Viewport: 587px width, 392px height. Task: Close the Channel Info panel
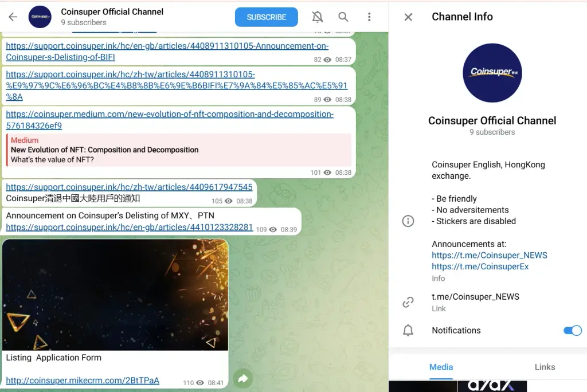[408, 17]
